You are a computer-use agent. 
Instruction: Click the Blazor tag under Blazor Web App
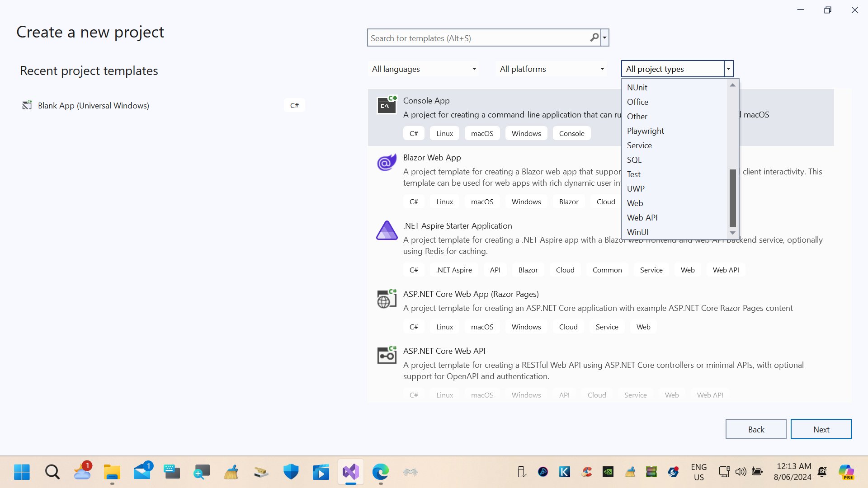(x=569, y=202)
